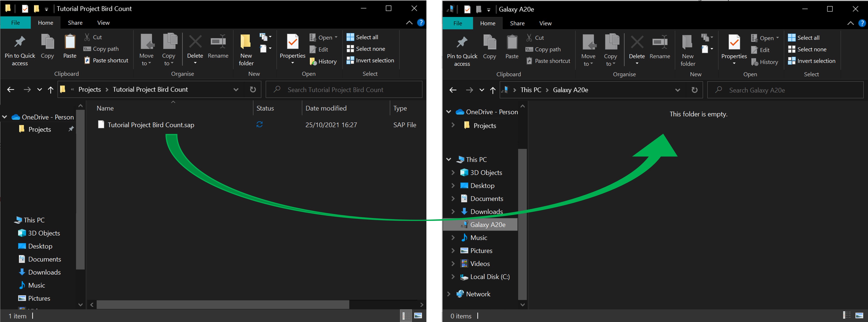Click Refresh button in left window address bar

[253, 89]
